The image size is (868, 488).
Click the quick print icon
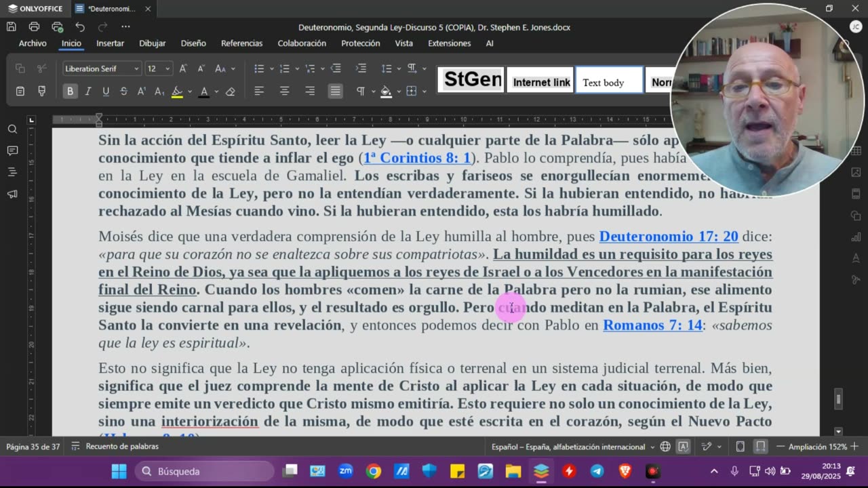click(57, 27)
